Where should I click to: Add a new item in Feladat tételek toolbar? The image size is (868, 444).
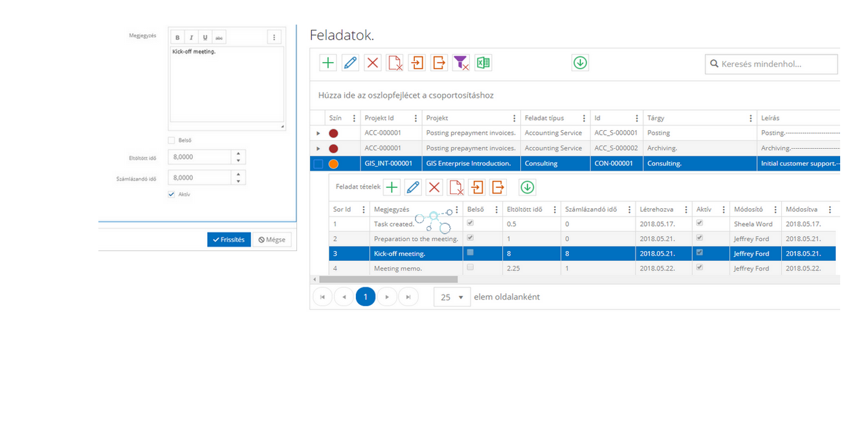coord(392,188)
